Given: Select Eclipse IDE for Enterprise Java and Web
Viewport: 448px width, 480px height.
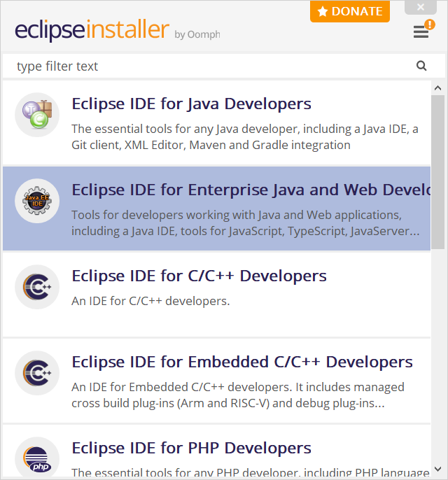Looking at the screenshot, I should [x=216, y=209].
